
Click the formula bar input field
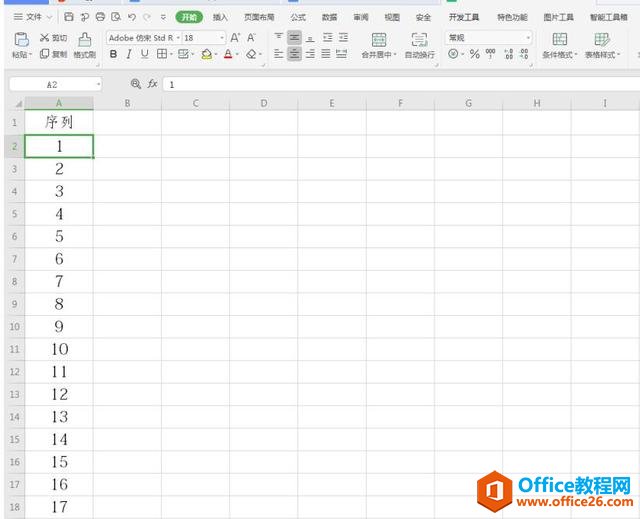(x=401, y=84)
